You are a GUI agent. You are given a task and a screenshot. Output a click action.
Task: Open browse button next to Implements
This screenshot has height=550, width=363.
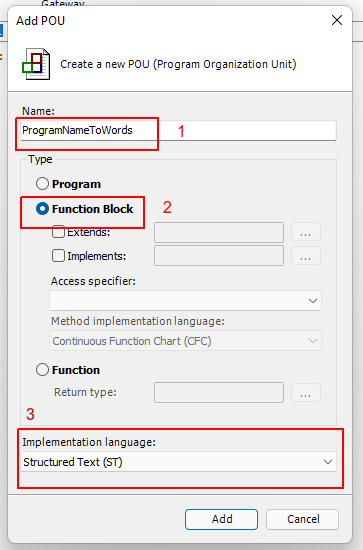point(305,256)
